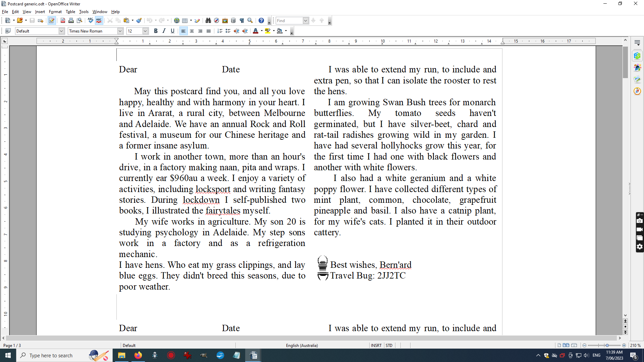Open background color dropdown arrow
This screenshot has height=362, width=644.
point(286,31)
